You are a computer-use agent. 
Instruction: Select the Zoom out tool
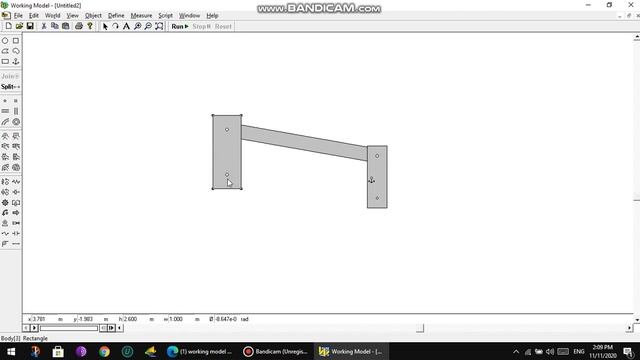point(148,26)
